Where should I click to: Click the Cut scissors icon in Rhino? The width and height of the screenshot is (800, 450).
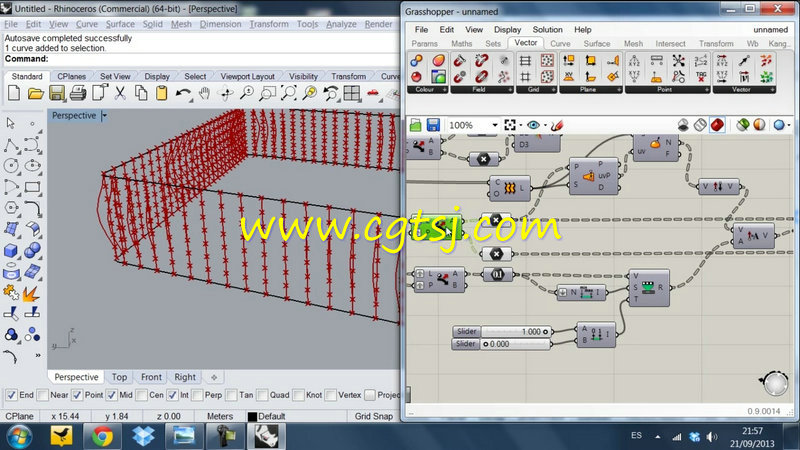pos(120,93)
